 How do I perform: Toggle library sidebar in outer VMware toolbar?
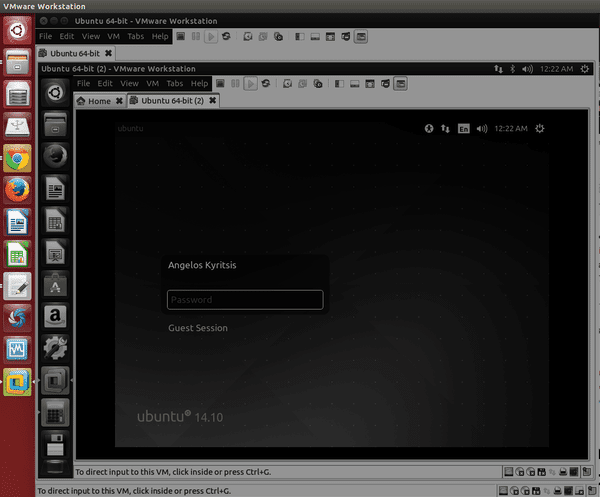coord(300,37)
